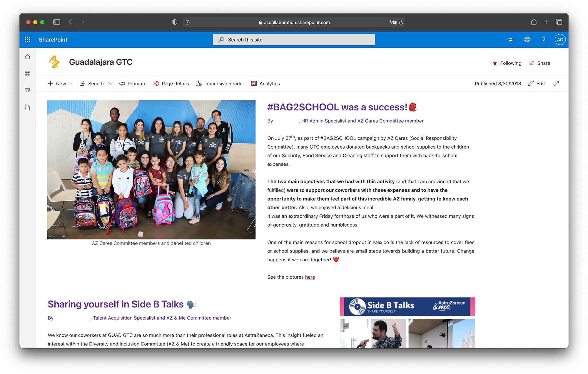Open Page details pane
Screen dimensions: 588x374
[x=171, y=84]
